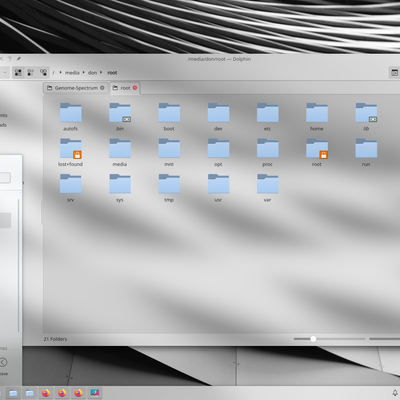Expand the arrow after media in breadcrumb
This screenshot has width=400, height=400.
tap(84, 72)
